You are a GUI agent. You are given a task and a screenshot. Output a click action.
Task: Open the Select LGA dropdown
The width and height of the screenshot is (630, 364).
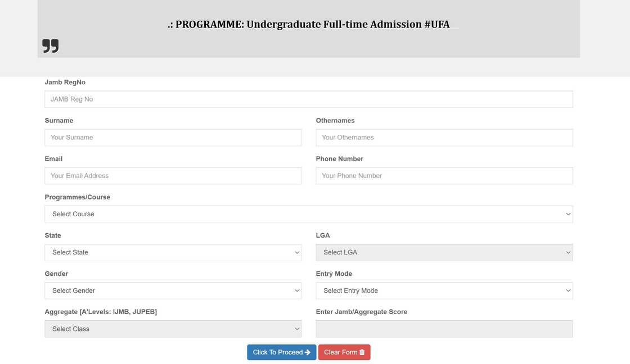(x=444, y=252)
